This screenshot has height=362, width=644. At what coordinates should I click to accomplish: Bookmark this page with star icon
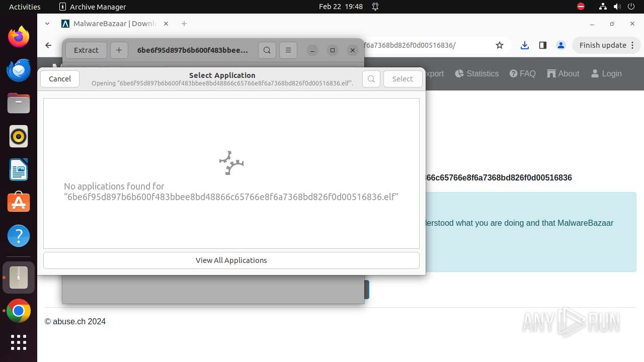tap(500, 45)
